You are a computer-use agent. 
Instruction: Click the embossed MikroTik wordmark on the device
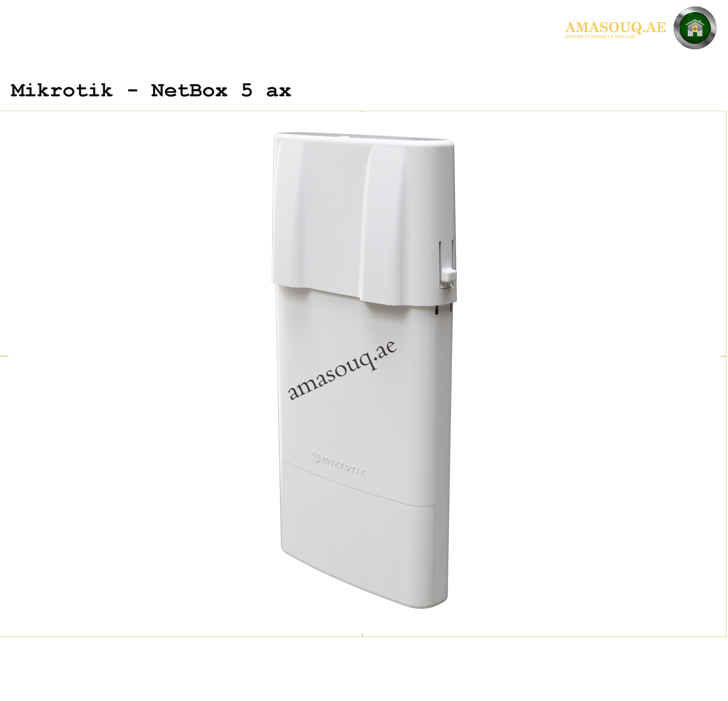pyautogui.click(x=344, y=466)
